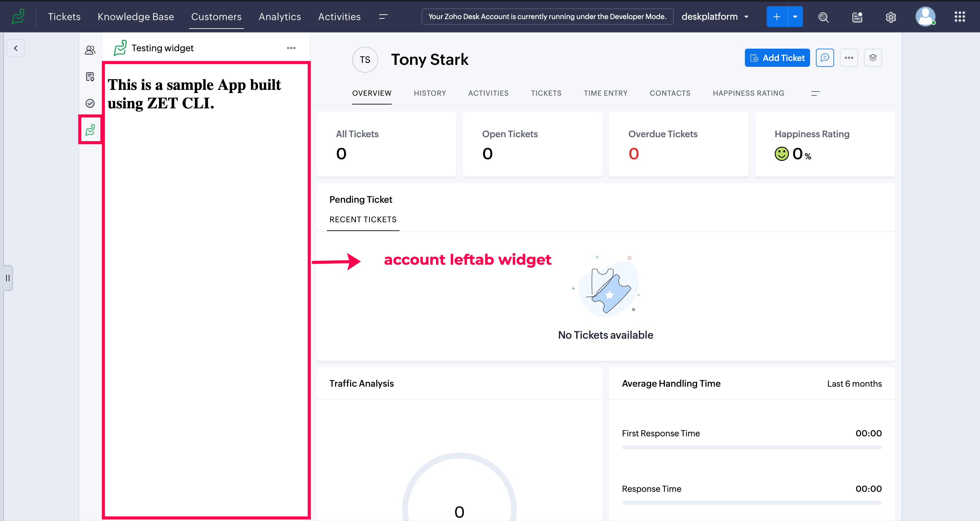980x521 pixels.
Task: Click the sample App ZET CLI text
Action: [x=194, y=94]
